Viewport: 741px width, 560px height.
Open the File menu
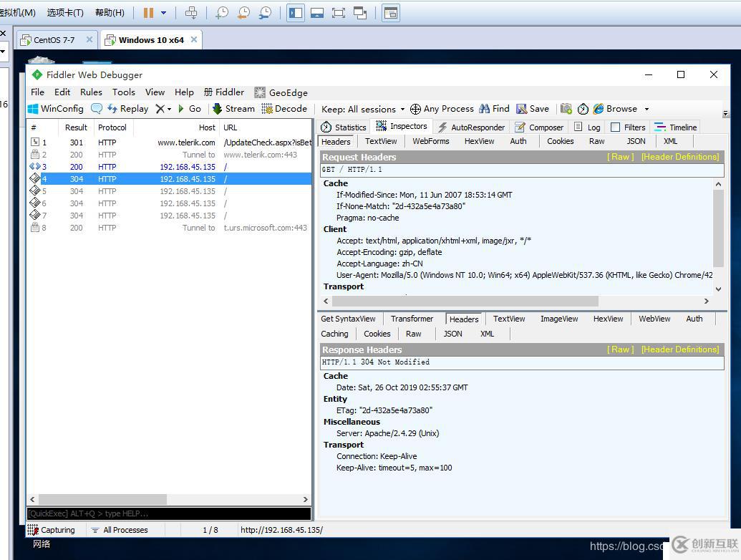pyautogui.click(x=37, y=92)
